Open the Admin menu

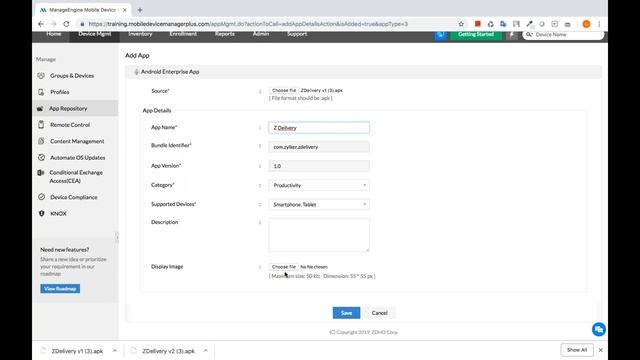coord(261,34)
